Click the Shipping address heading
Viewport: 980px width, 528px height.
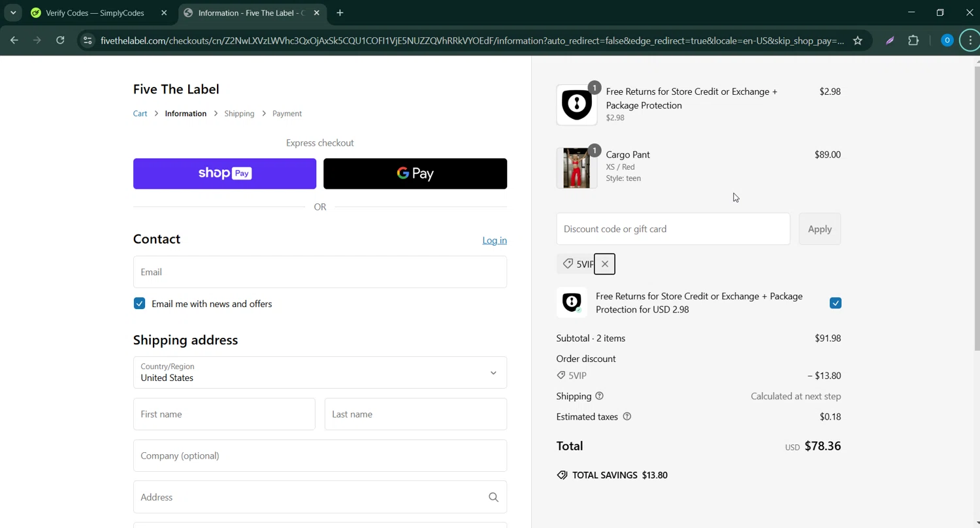(x=186, y=340)
